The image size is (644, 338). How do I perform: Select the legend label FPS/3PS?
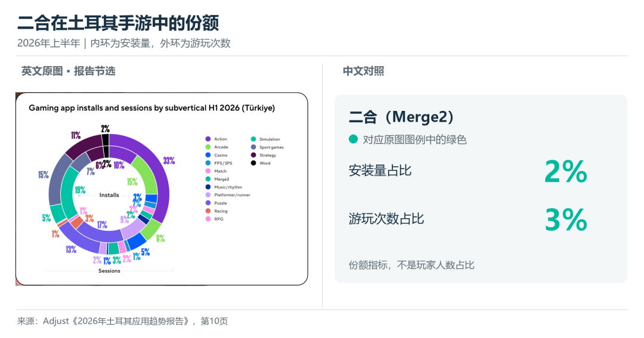(x=223, y=163)
